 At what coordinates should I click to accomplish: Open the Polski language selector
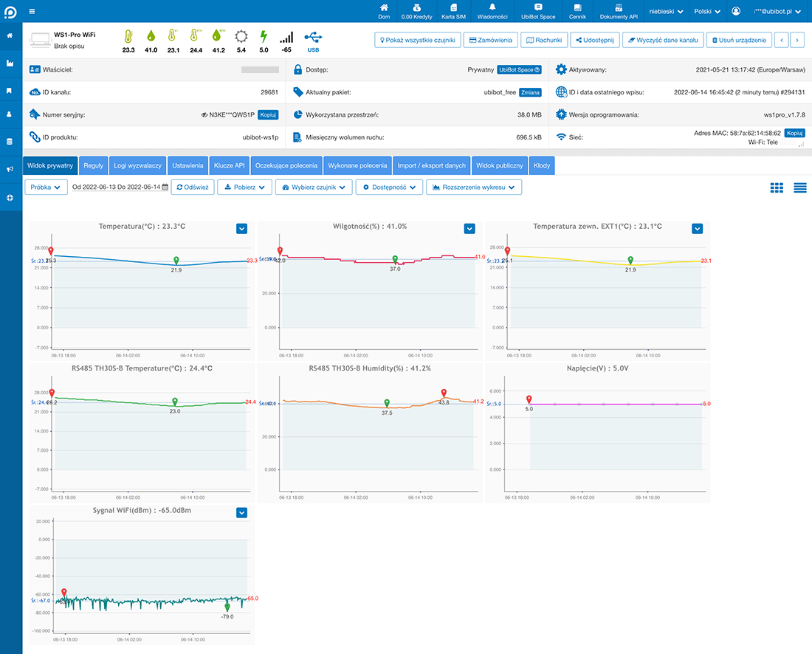point(707,11)
